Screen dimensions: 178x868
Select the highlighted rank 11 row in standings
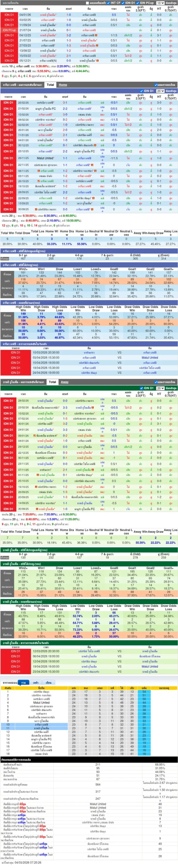89,728
